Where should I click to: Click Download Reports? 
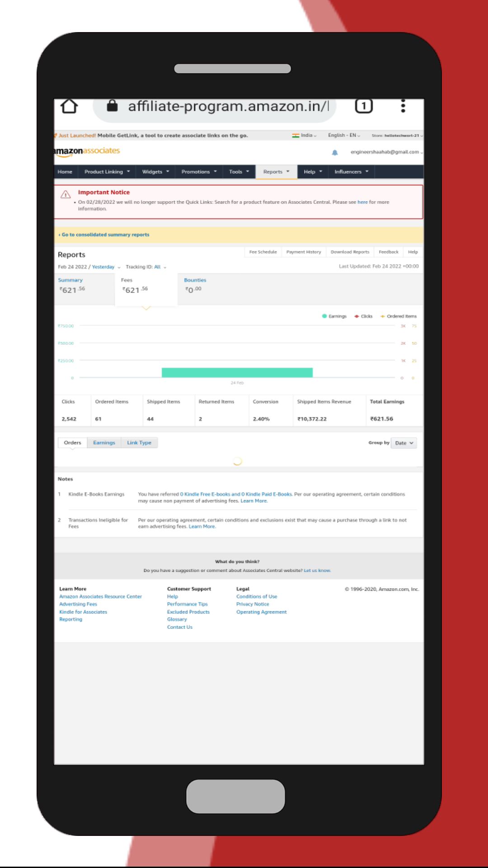coord(350,252)
